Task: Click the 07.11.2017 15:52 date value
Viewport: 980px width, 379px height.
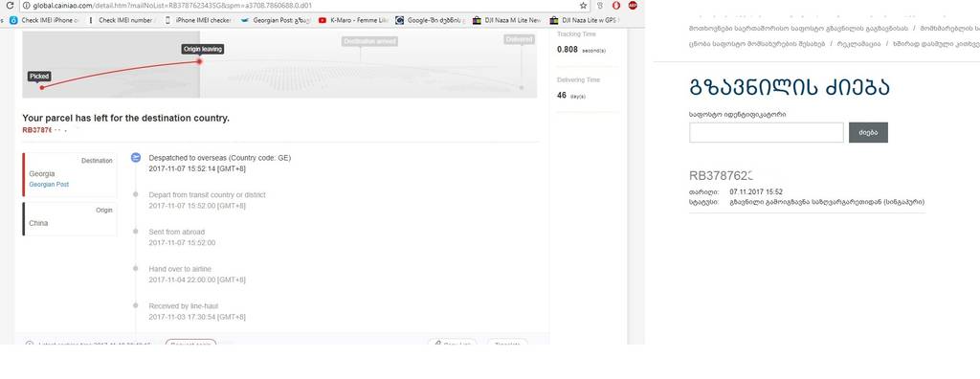Action: tap(756, 192)
